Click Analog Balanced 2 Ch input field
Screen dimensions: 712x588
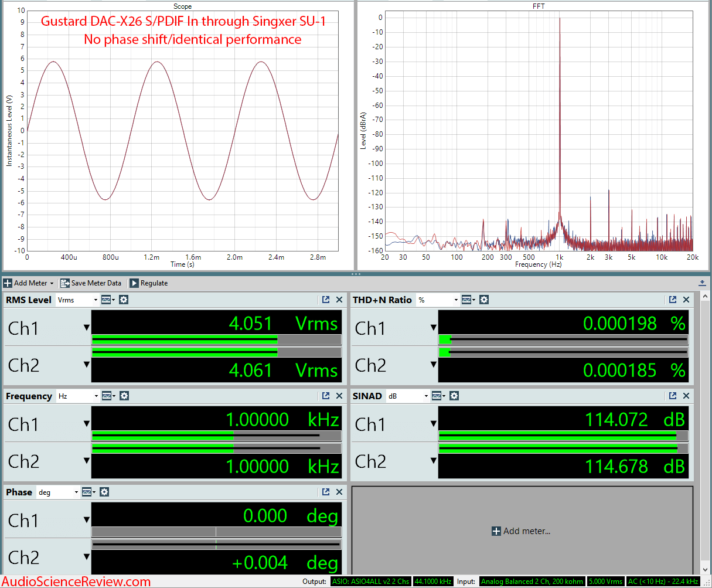click(532, 582)
